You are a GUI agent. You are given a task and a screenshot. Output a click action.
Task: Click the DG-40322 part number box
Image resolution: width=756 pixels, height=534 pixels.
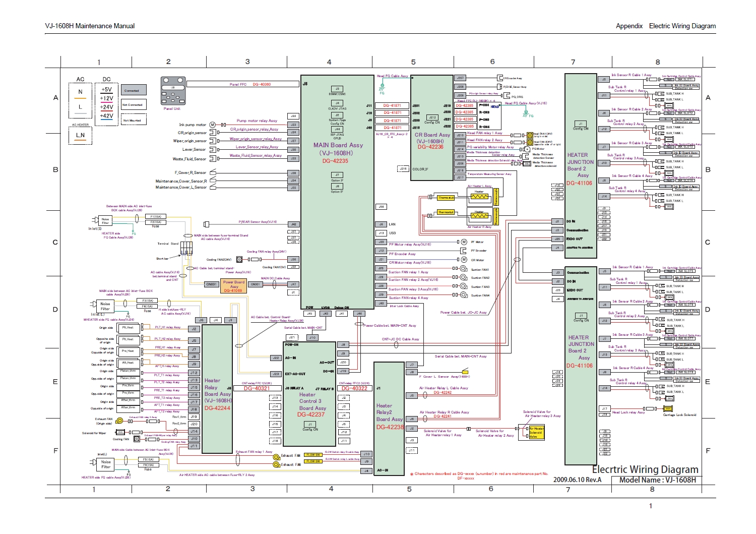pos(354,388)
